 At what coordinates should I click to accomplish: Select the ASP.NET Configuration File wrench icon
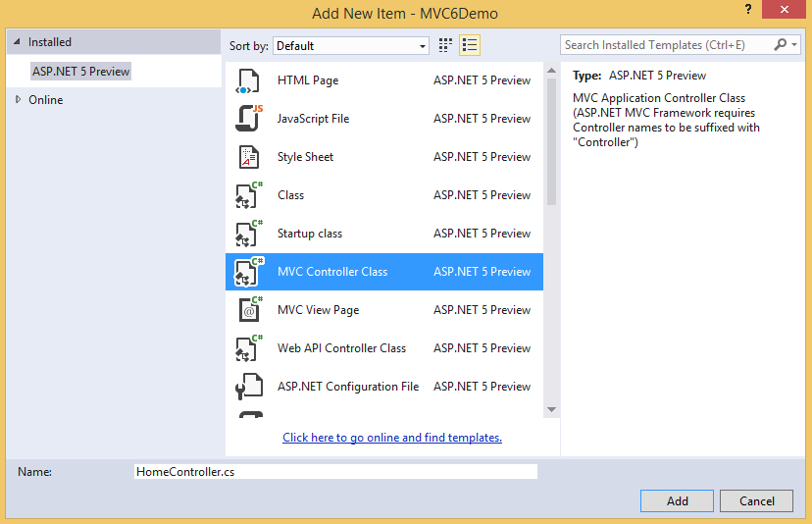coord(248,387)
